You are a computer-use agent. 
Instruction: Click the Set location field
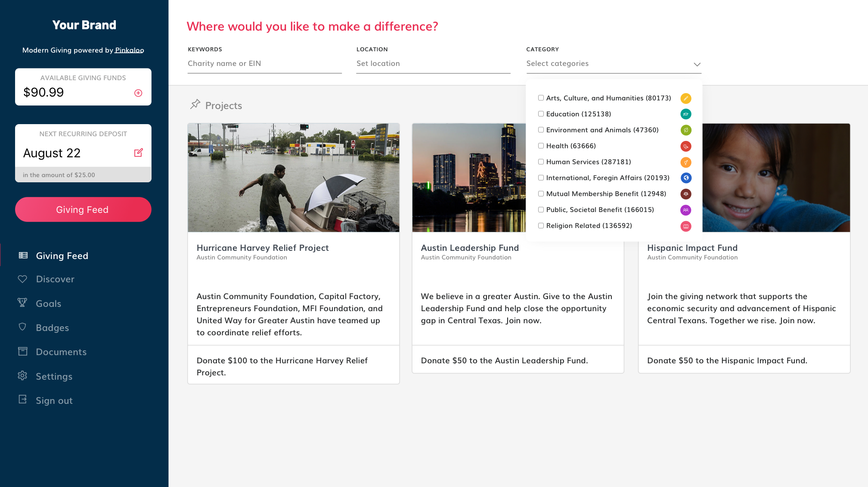coord(433,64)
